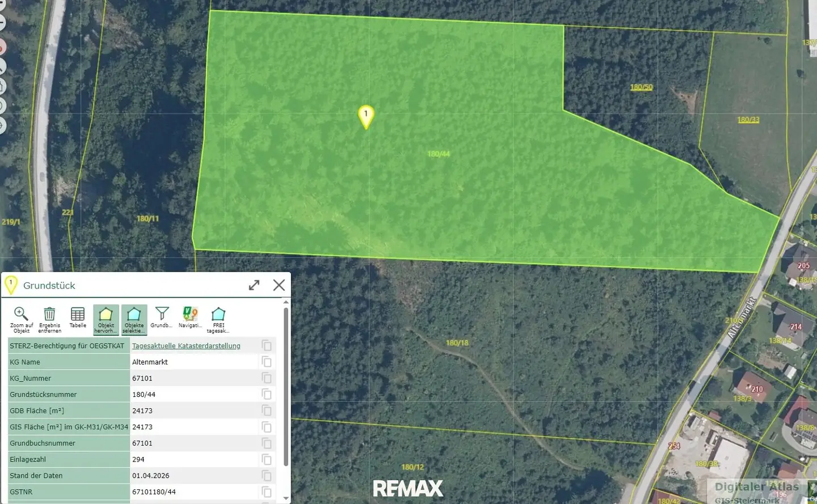Image resolution: width=817 pixels, height=504 pixels.
Task: Copy the GIS Fläche row value
Action: pos(267,427)
